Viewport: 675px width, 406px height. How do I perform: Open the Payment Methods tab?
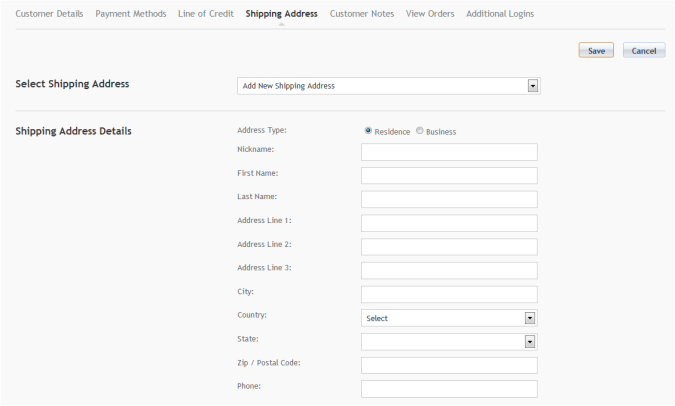pyautogui.click(x=131, y=14)
